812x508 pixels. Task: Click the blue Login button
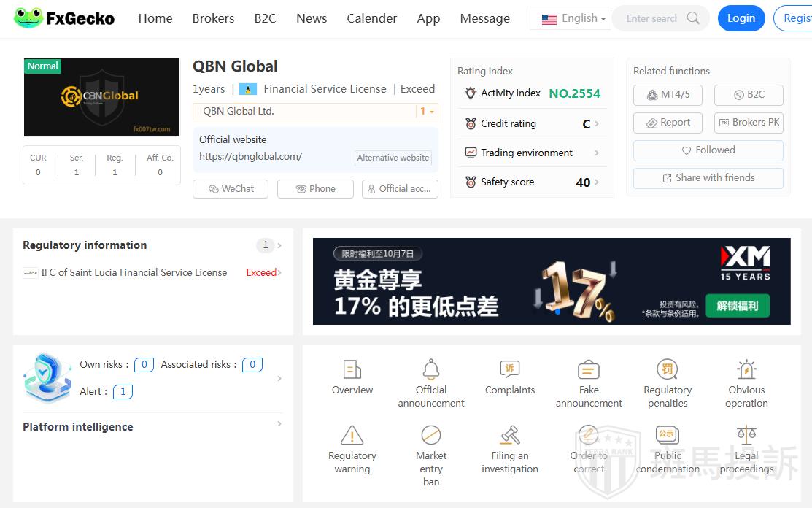click(741, 18)
